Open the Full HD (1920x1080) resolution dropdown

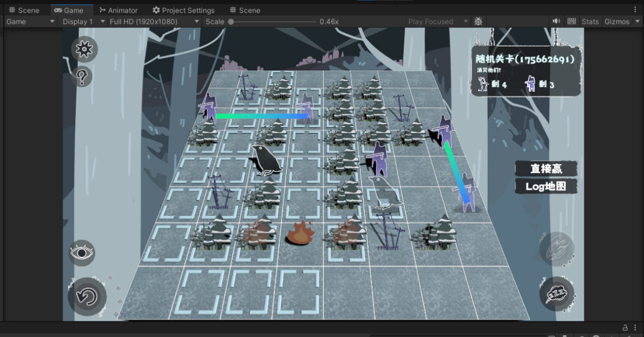coord(154,21)
